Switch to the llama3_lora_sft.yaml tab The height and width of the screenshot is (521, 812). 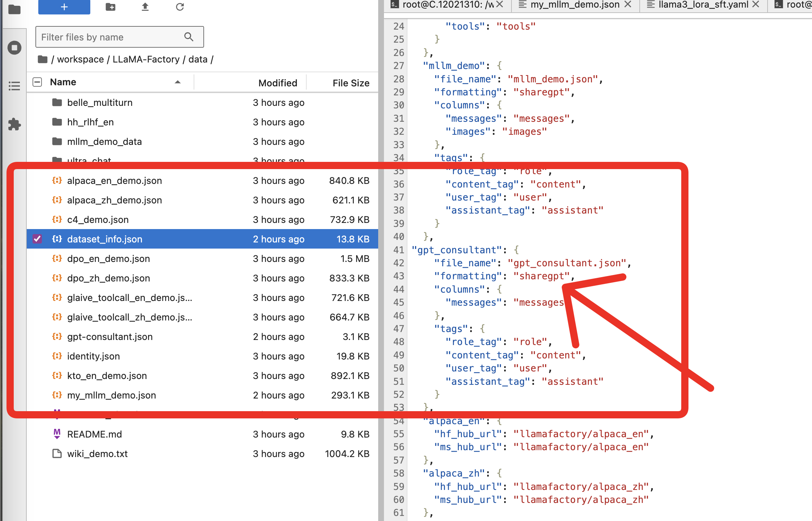coord(703,5)
